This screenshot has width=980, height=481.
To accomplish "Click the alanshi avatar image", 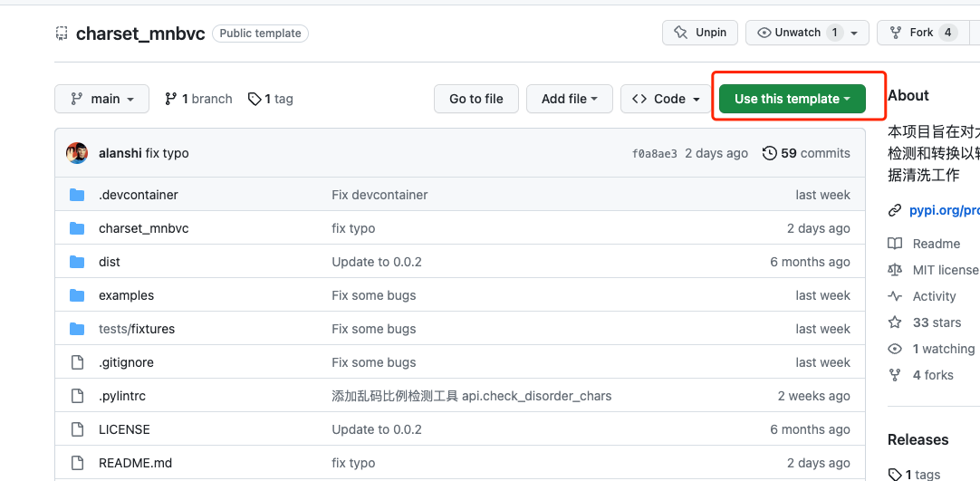I will click(77, 153).
